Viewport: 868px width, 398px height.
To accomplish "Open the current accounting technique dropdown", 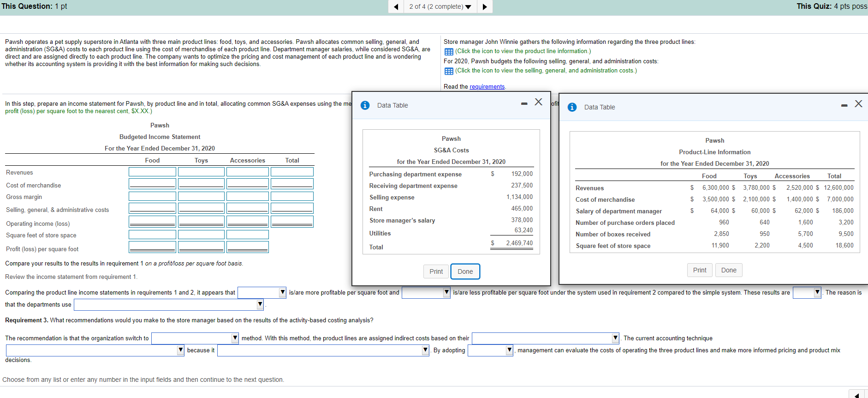I will tap(95, 350).
